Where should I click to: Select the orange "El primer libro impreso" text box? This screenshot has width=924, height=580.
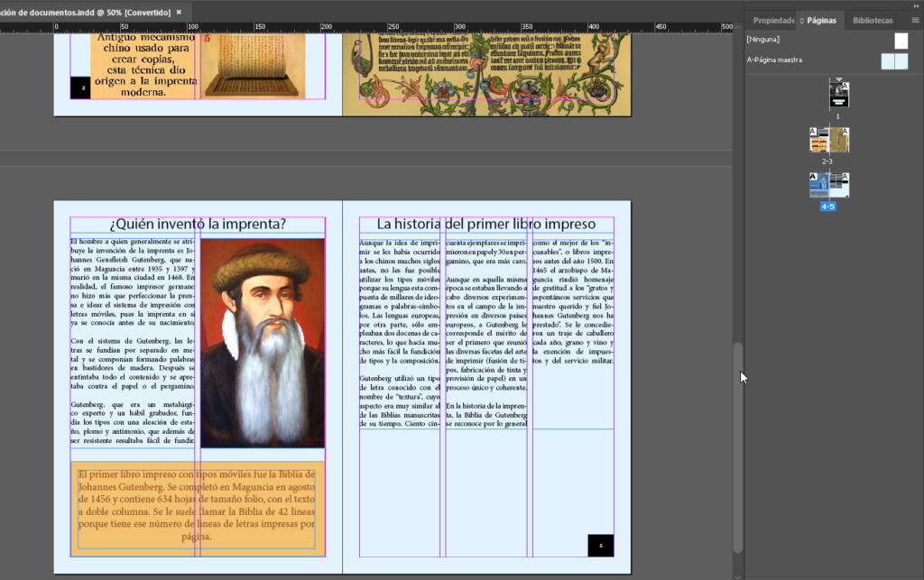[x=198, y=509]
